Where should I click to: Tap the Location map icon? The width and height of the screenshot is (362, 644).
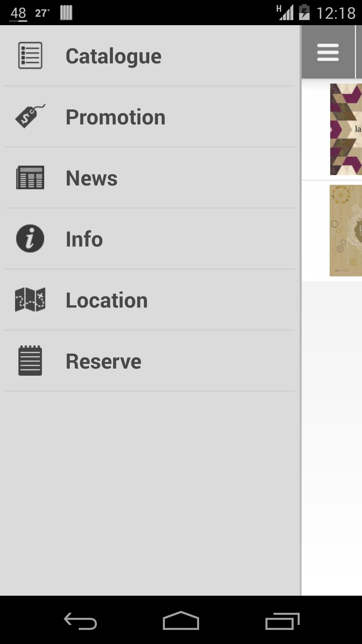[x=30, y=300]
